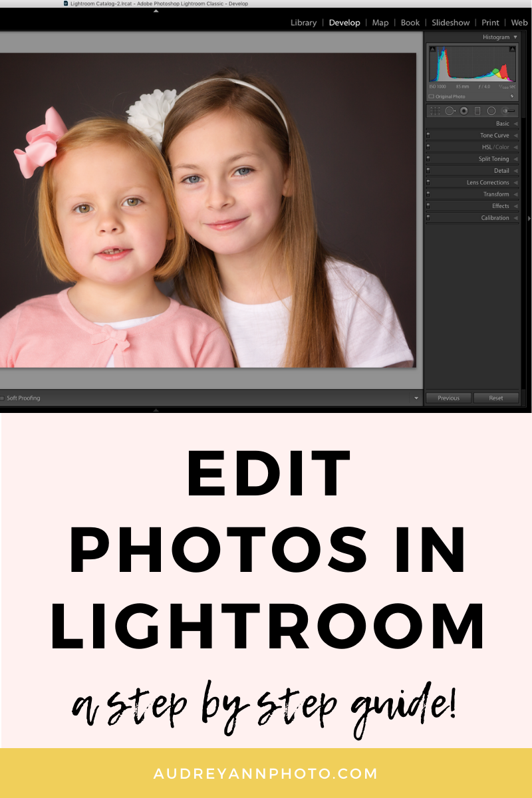Switch off the Transform panel adjustments
532x798 pixels.
coord(428,194)
